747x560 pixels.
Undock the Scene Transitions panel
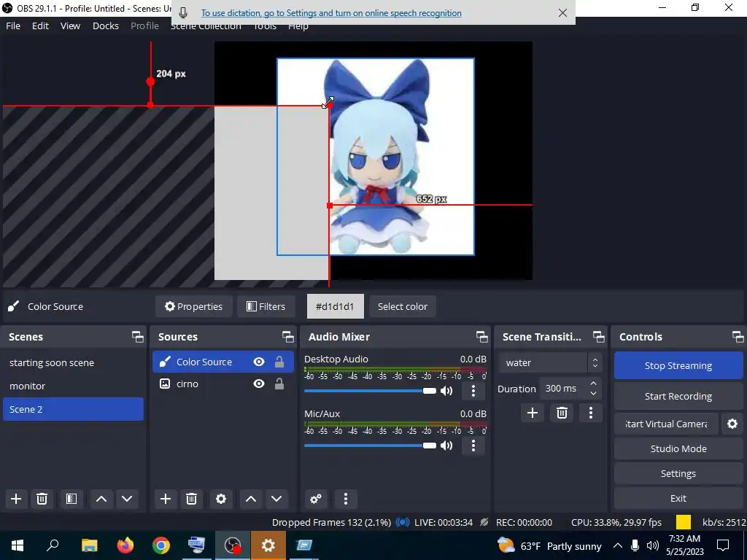pos(598,337)
